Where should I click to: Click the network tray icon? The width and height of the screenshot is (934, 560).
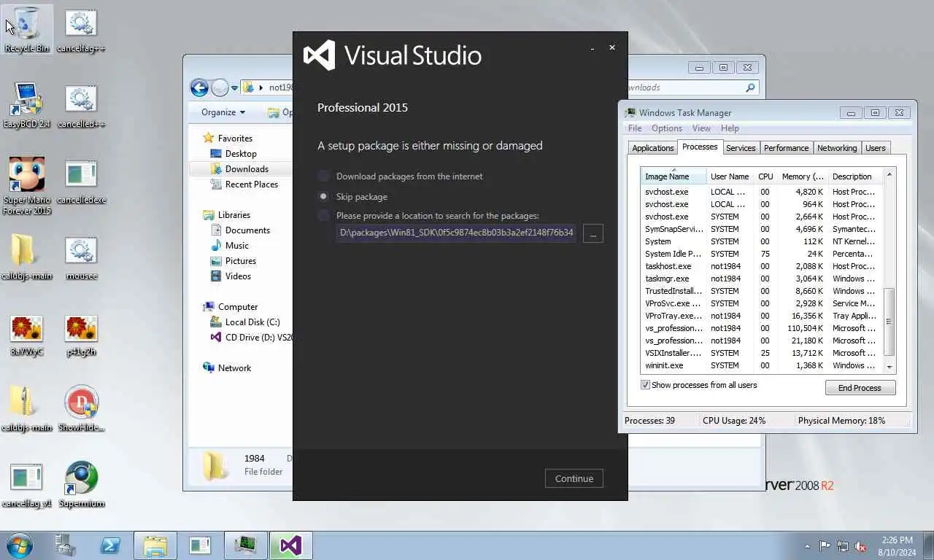point(843,546)
